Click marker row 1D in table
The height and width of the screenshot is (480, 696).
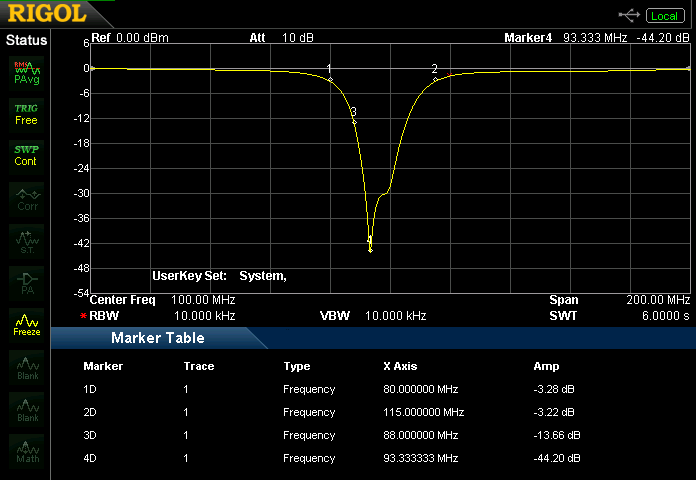tap(332, 389)
